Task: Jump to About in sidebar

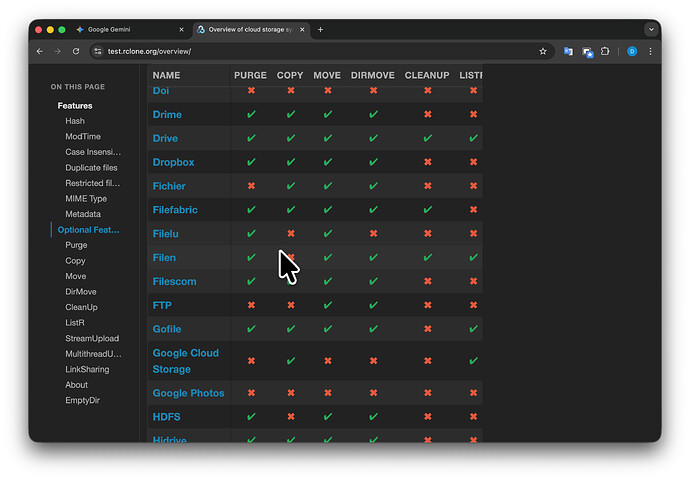Action: 77,385
